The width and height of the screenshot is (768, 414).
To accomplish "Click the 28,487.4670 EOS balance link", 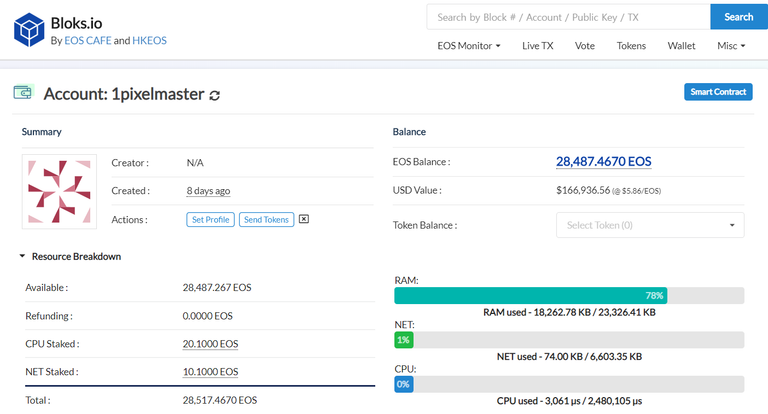I will [603, 162].
